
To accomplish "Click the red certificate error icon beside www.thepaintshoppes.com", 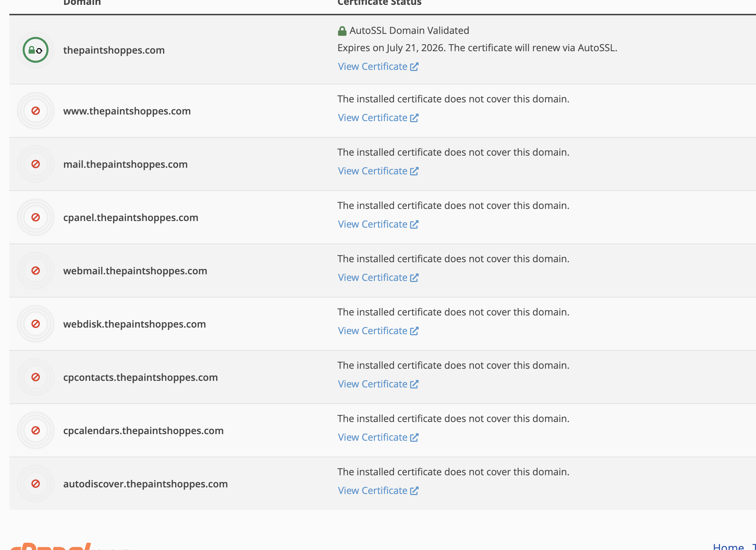I will point(36,111).
